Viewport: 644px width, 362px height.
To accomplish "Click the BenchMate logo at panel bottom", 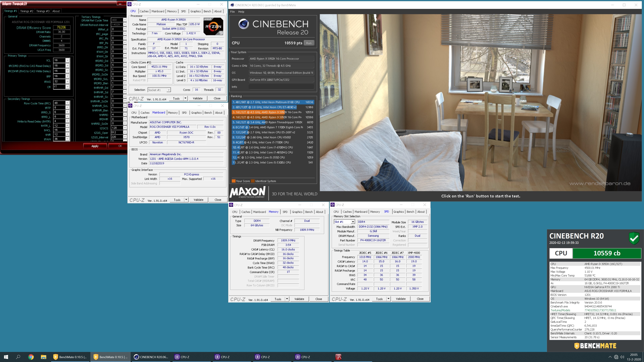I will (595, 346).
